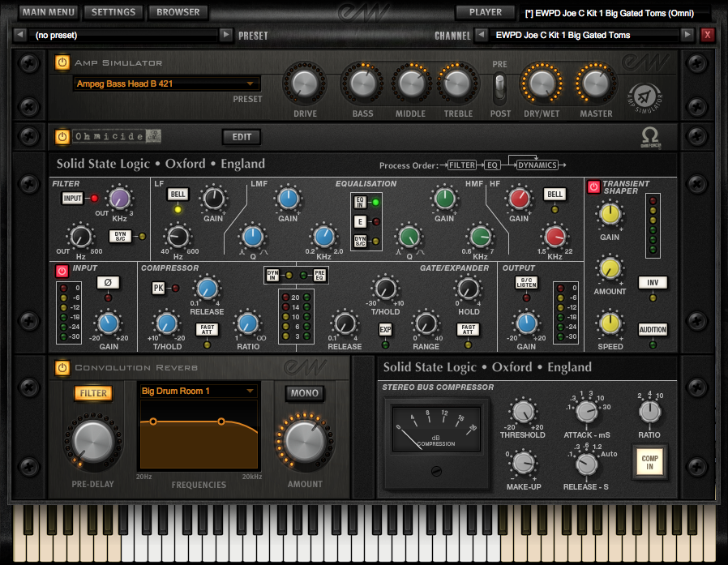Click the red X close preset button
The image size is (728, 565).
[x=708, y=35]
